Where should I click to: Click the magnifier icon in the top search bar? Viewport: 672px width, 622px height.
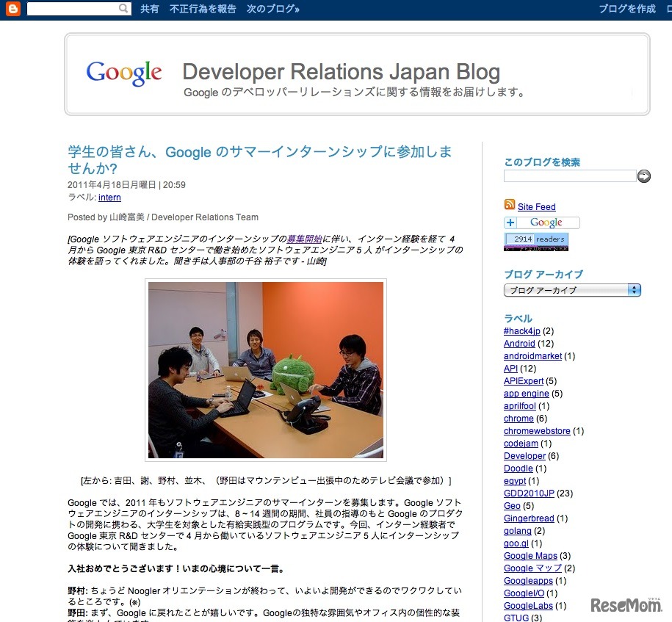[x=123, y=10]
